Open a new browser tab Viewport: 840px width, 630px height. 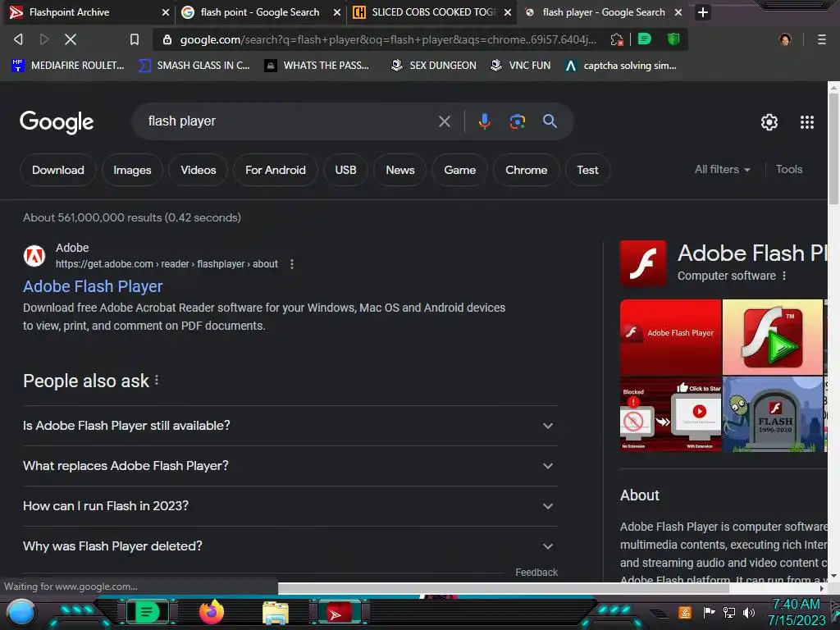point(703,12)
